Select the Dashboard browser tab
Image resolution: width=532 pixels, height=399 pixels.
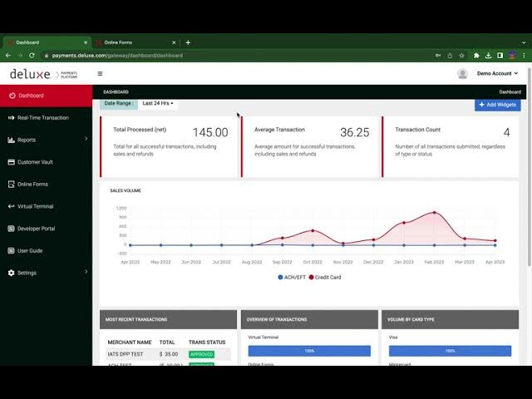tap(47, 42)
